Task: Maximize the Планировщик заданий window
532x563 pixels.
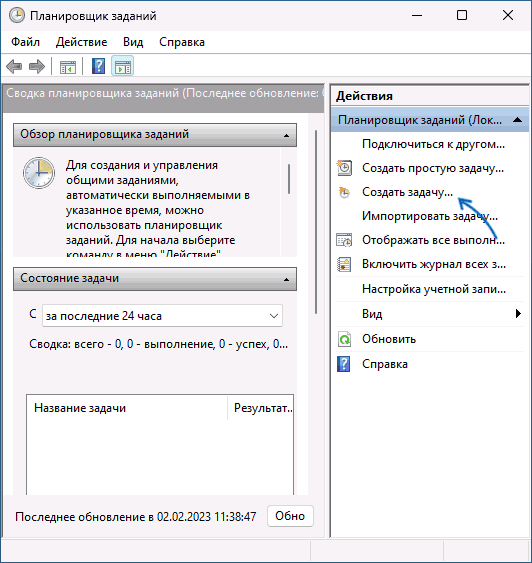Action: (462, 15)
